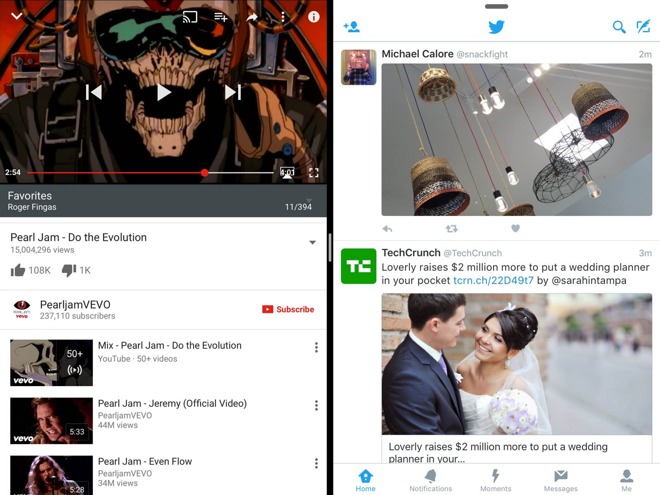Enter fullscreen video mode
Viewport: 660px width, 495px height.
(x=313, y=173)
